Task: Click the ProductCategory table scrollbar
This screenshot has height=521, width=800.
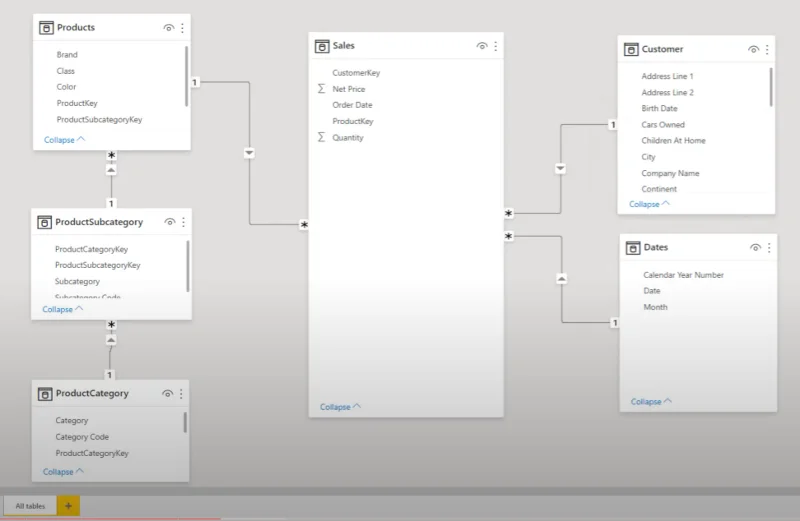Action: pyautogui.click(x=185, y=423)
